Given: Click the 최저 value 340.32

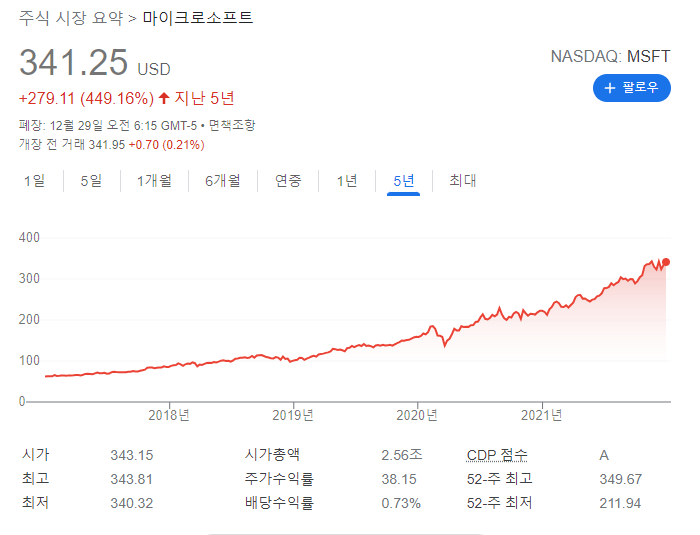Looking at the screenshot, I should pos(132,503).
